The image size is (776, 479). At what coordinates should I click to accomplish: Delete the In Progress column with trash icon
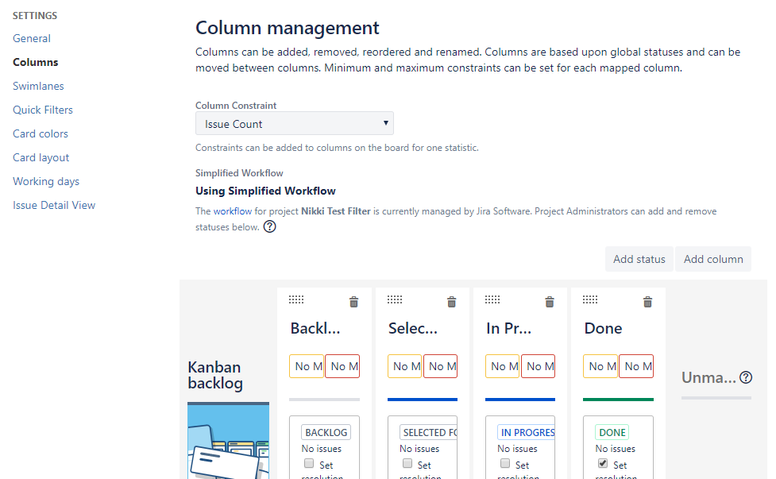click(x=549, y=302)
